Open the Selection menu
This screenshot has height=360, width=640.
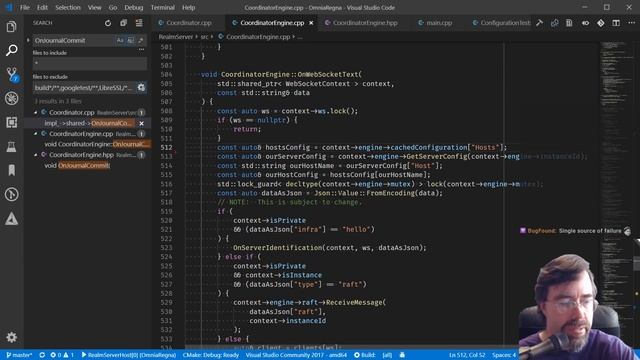click(68, 7)
